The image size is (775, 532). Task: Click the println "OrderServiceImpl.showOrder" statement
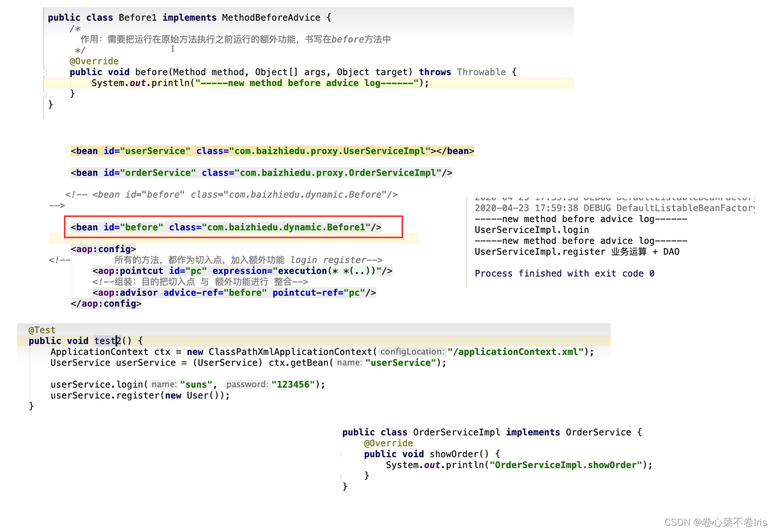coord(519,465)
